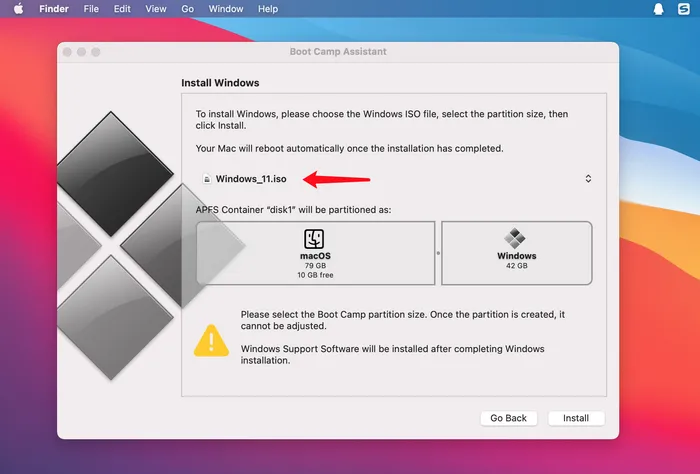The height and width of the screenshot is (474, 700).
Task: Click the Apple logo menu
Action: [x=18, y=8]
